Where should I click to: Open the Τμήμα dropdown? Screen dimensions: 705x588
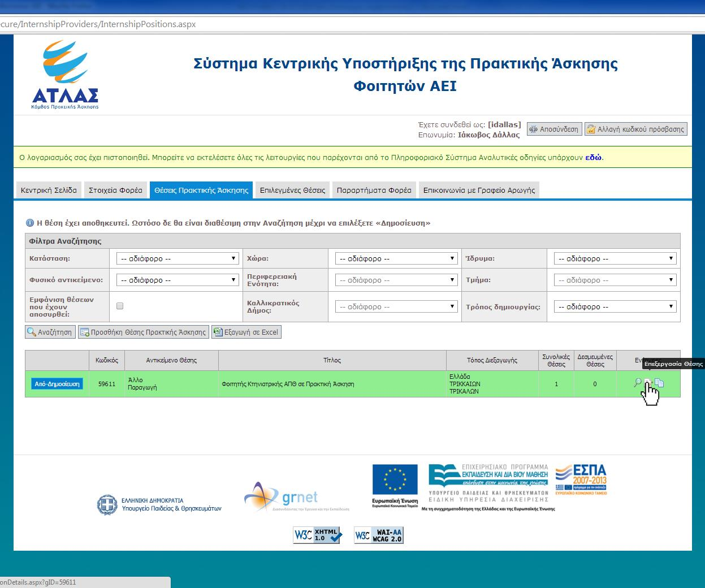(615, 280)
